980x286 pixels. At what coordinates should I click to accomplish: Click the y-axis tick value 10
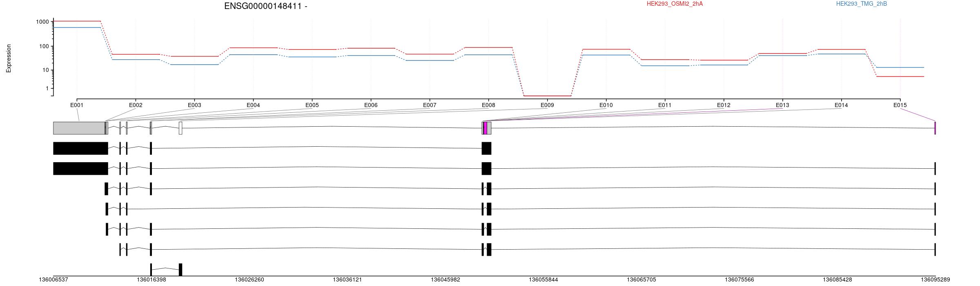click(x=45, y=70)
